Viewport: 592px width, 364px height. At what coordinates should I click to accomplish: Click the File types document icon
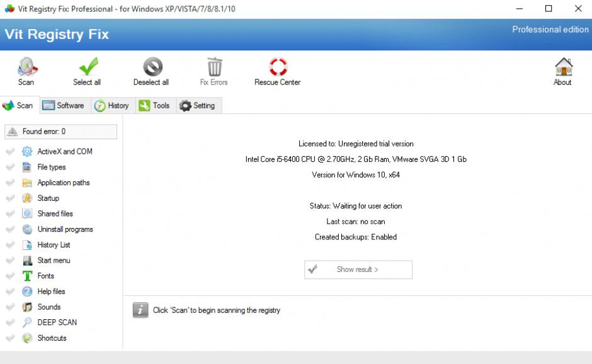(27, 167)
